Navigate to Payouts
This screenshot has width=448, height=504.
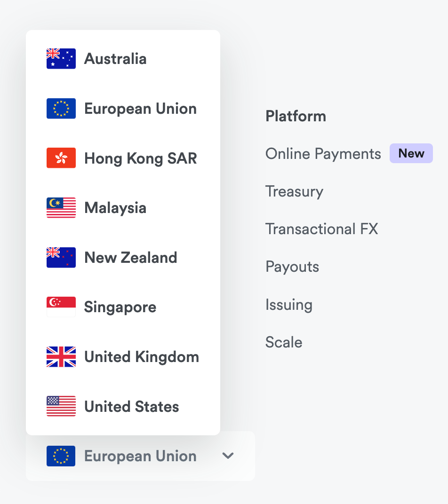tap(292, 267)
